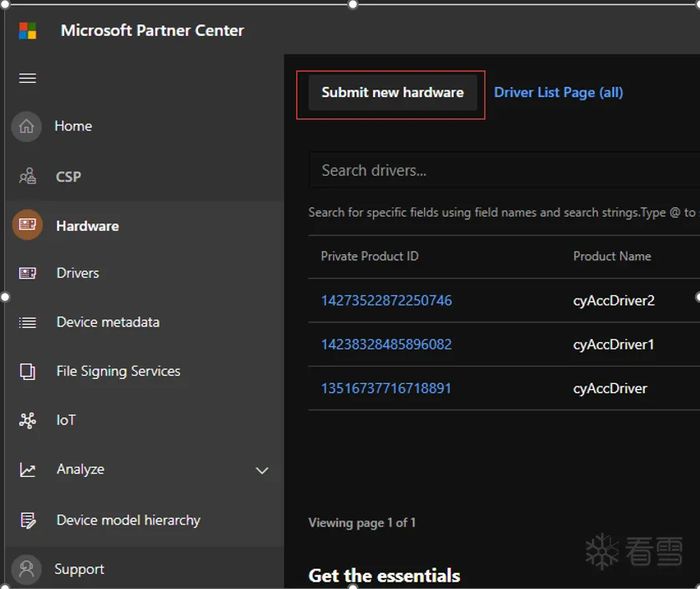Sort by the Private Product ID column header
The image size is (700, 589).
(x=370, y=256)
